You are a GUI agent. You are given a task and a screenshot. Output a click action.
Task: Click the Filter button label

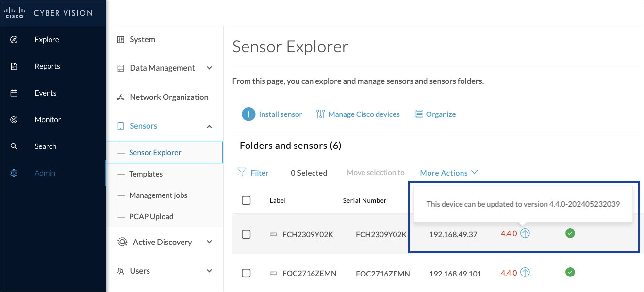[260, 173]
